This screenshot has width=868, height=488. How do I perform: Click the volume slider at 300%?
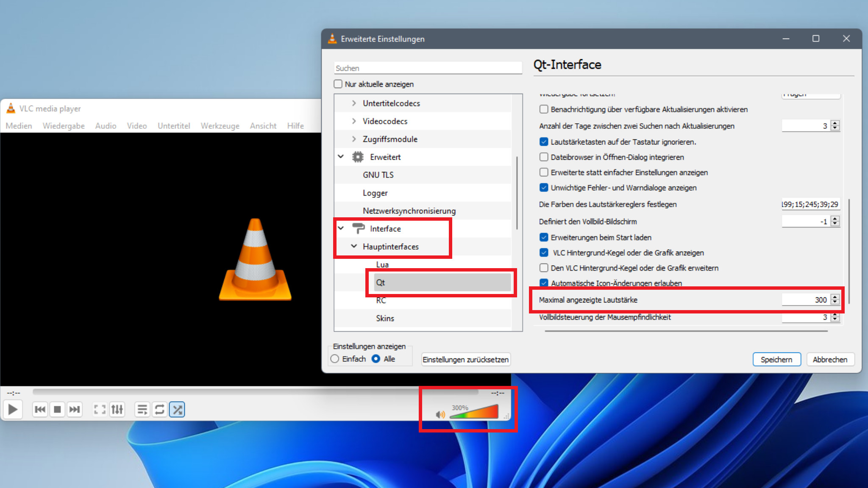[474, 412]
